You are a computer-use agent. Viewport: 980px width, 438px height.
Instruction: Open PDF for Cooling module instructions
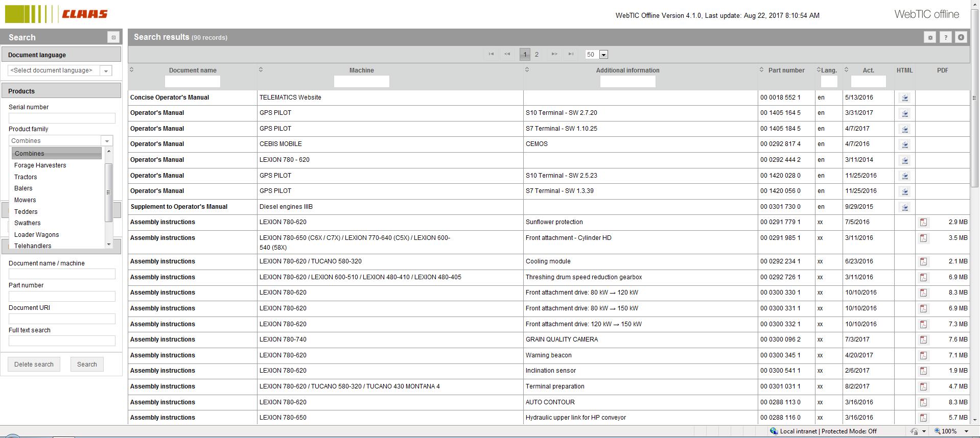point(923,262)
